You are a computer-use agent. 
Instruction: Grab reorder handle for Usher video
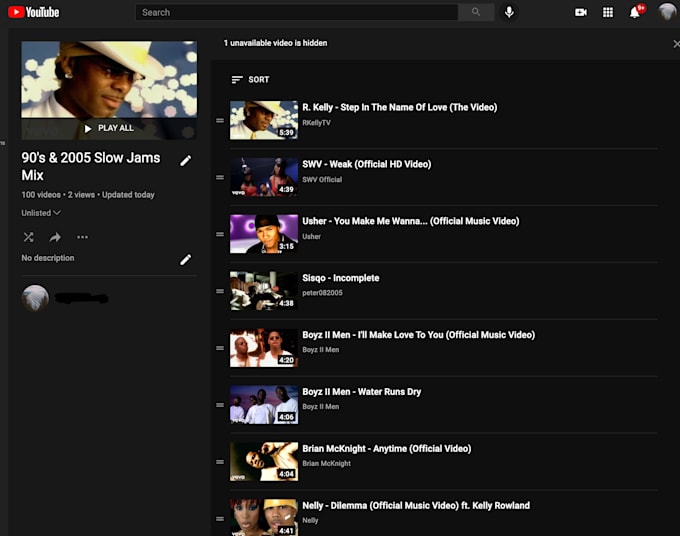tap(220, 235)
